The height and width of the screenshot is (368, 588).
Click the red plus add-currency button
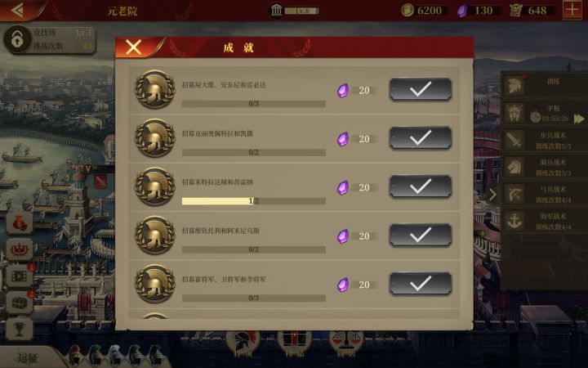pyautogui.click(x=572, y=10)
